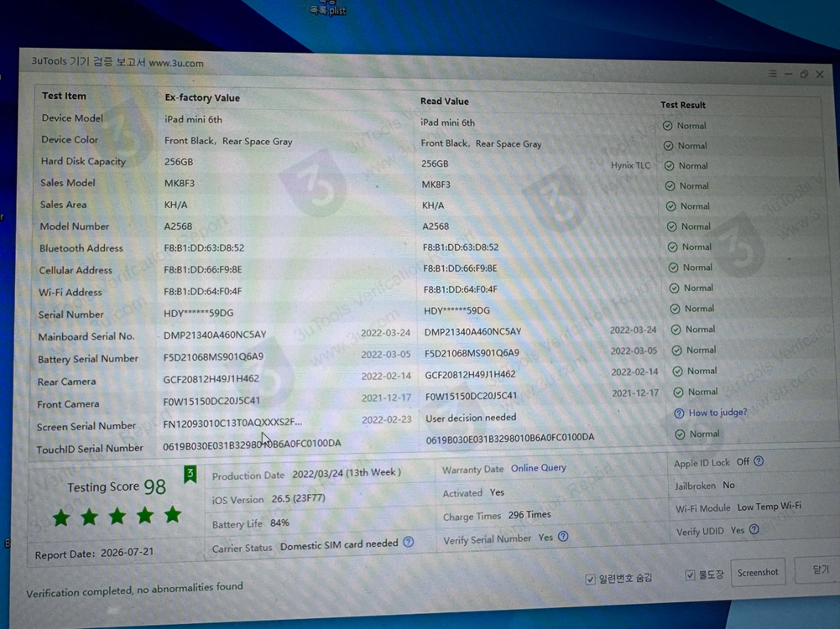The height and width of the screenshot is (629, 840).
Task: Select the 목록.plist desktop file
Action: pyautogui.click(x=328, y=8)
